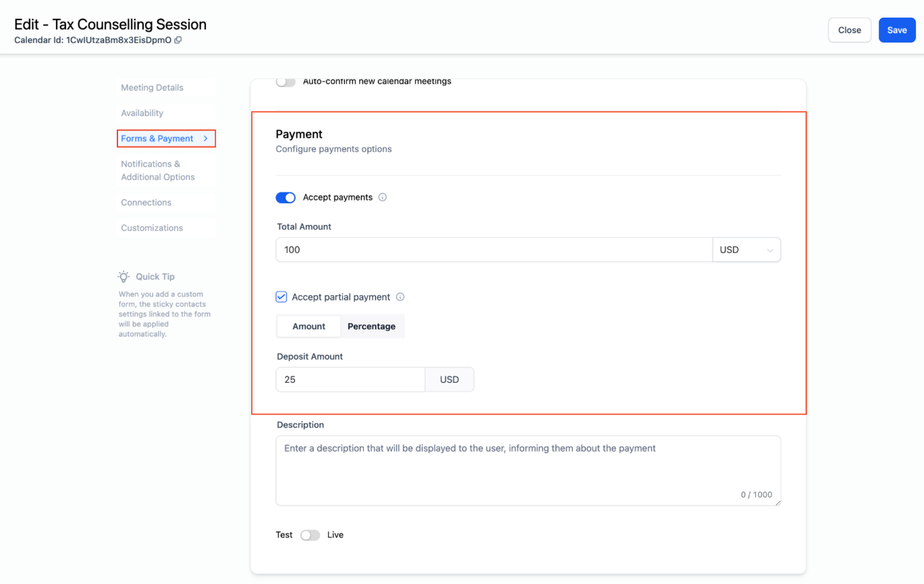The image size is (924, 584).
Task: Click the Save button
Action: click(x=897, y=30)
